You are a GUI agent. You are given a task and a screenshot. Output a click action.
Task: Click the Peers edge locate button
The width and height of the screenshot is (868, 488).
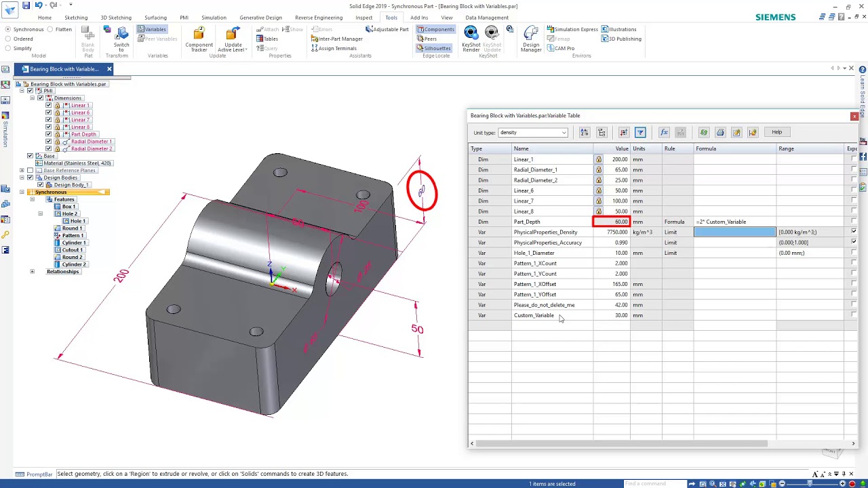point(427,39)
